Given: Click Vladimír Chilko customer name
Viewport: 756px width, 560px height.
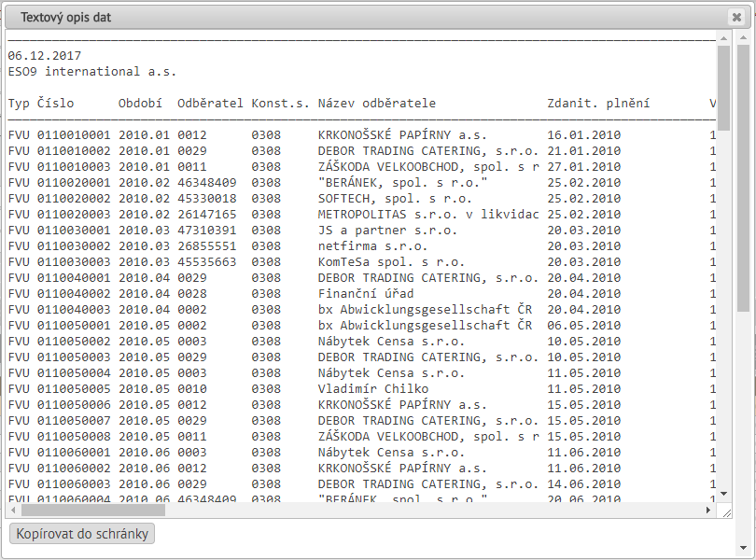Looking at the screenshot, I should pos(372,389).
